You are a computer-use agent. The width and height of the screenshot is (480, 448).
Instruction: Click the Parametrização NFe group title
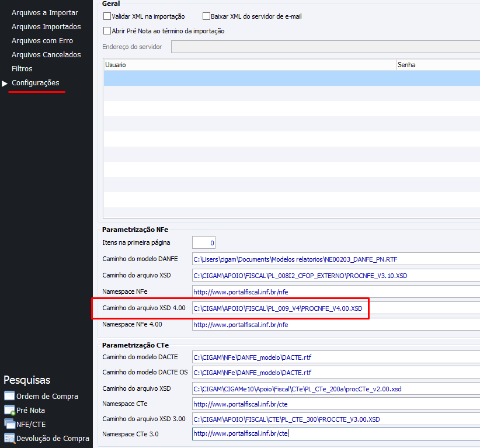(135, 230)
